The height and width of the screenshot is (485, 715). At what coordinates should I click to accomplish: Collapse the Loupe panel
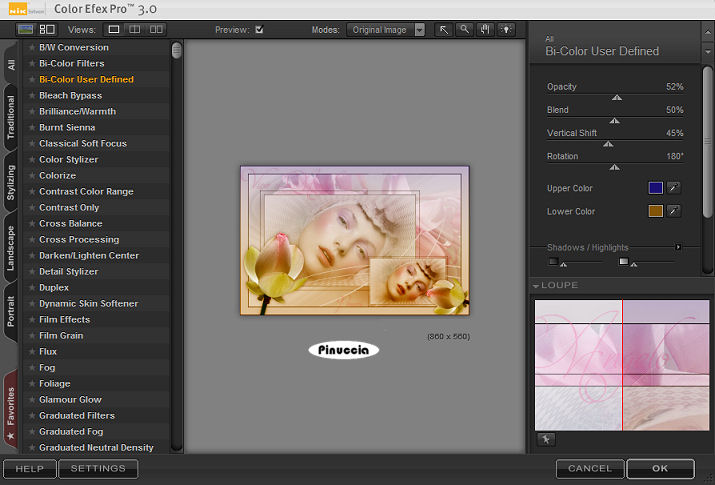coord(535,285)
